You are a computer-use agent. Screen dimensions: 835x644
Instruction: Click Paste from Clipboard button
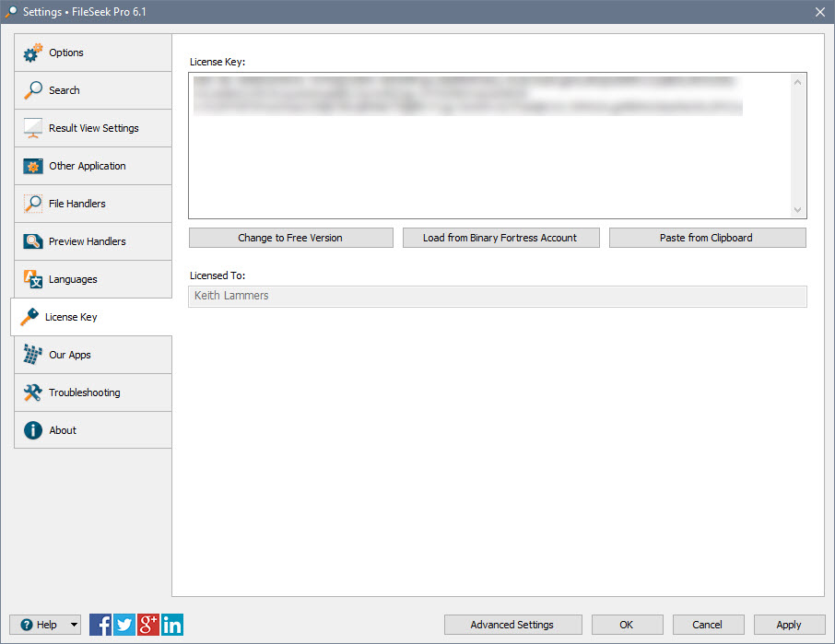pos(707,238)
